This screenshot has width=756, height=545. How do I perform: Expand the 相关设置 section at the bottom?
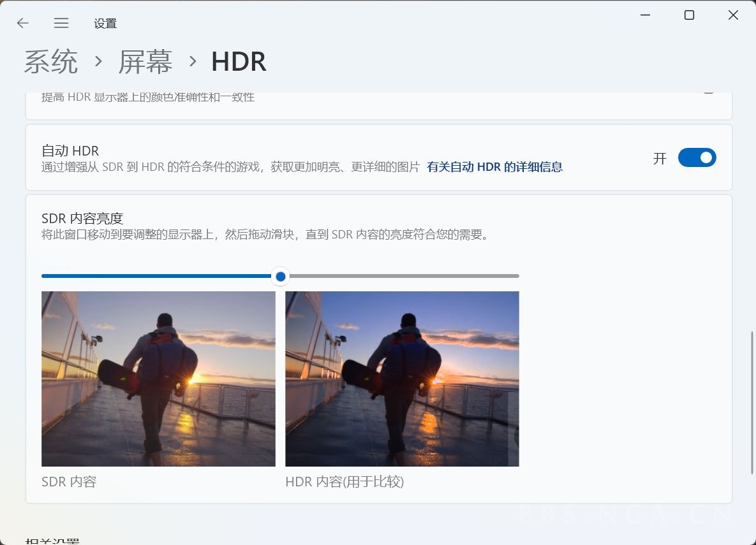pos(54,541)
